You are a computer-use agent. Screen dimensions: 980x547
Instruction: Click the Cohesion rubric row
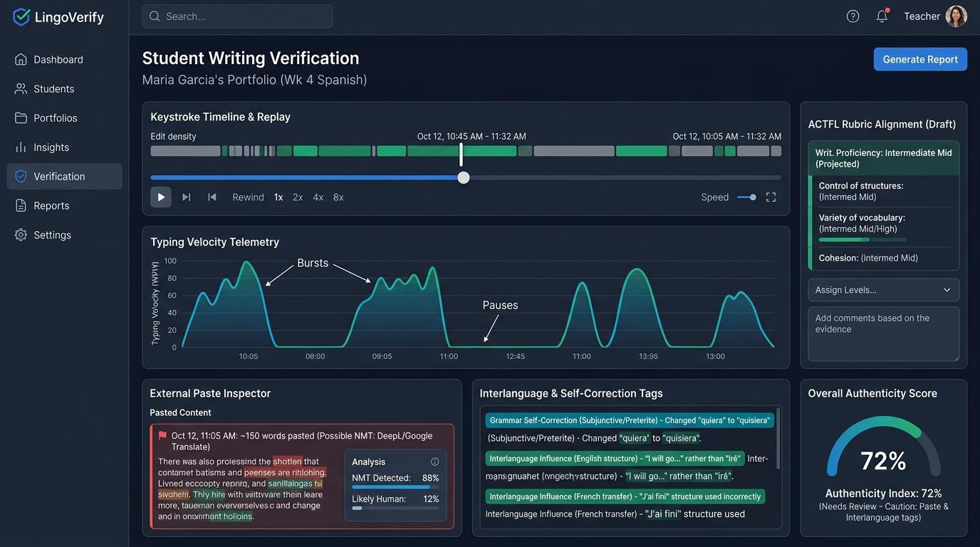(x=885, y=258)
